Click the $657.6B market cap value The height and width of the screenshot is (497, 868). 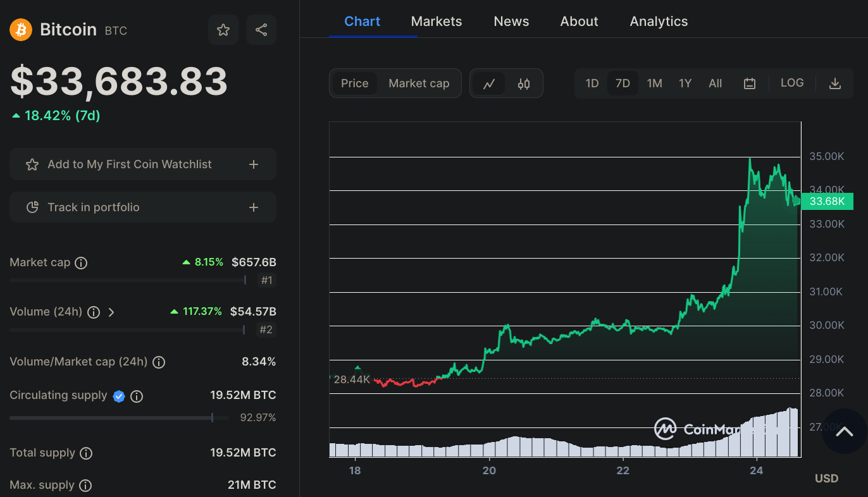pos(254,262)
